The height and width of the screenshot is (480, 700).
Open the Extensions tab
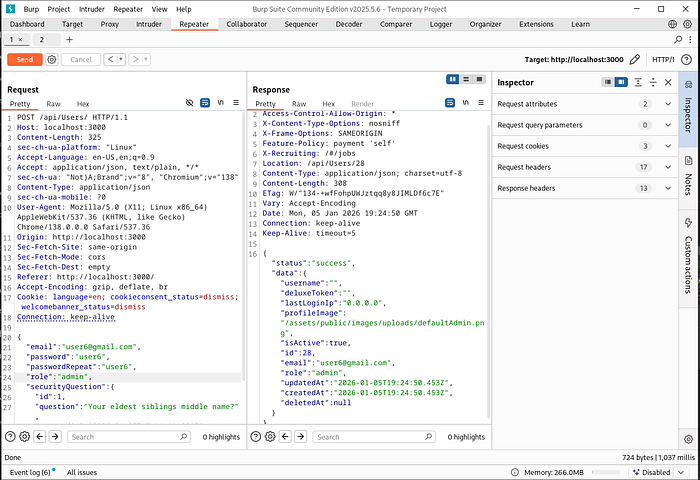click(x=536, y=24)
